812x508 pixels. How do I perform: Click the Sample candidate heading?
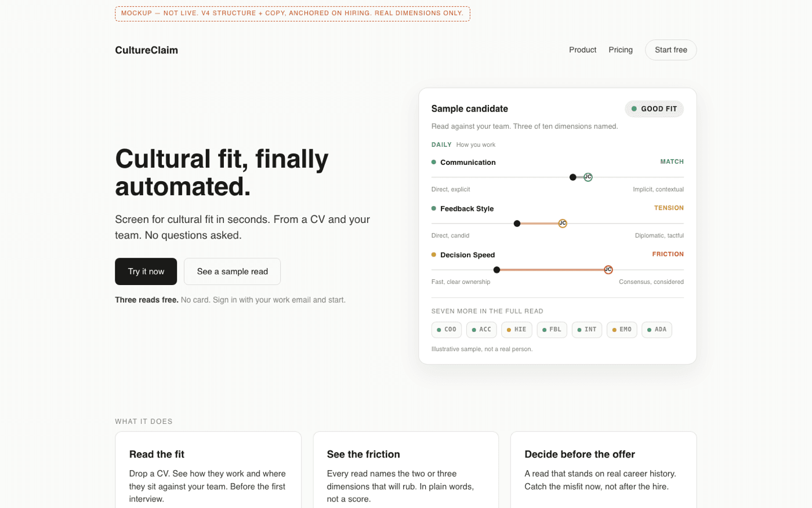(469, 109)
